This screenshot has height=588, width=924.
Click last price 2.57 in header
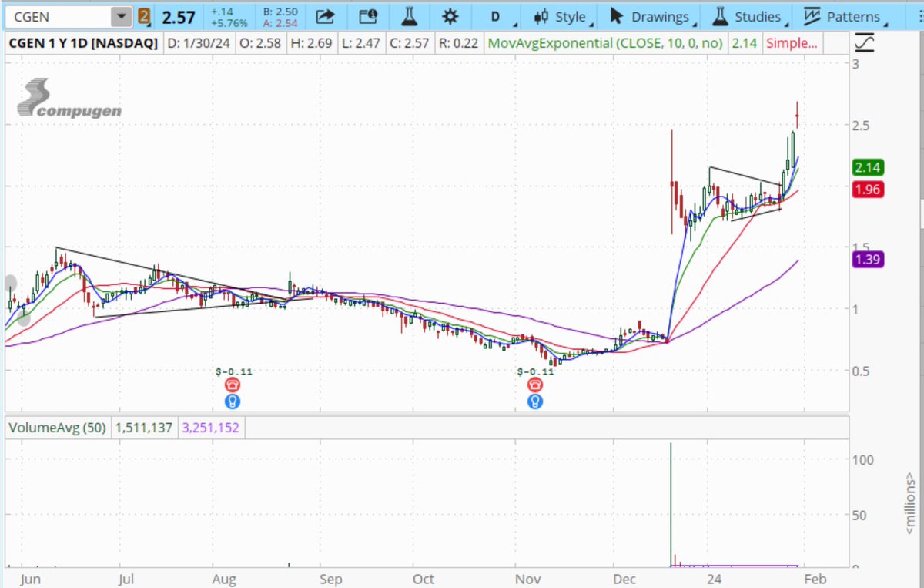click(179, 17)
